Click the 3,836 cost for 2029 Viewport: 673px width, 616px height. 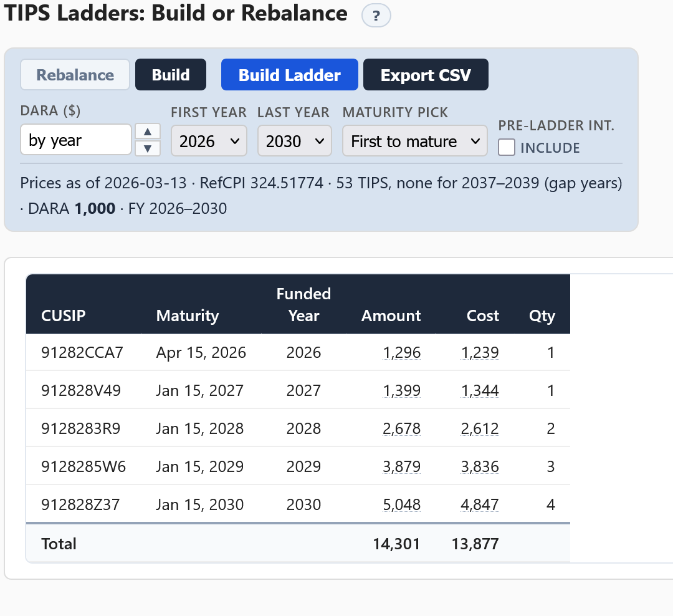click(480, 467)
